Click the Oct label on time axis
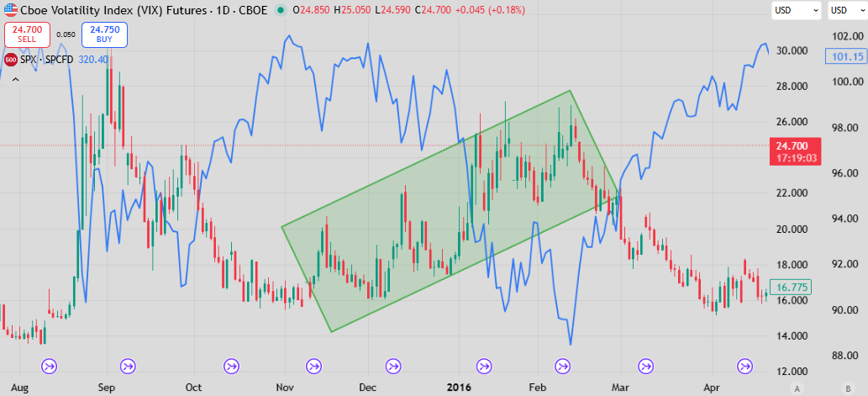 194,387
